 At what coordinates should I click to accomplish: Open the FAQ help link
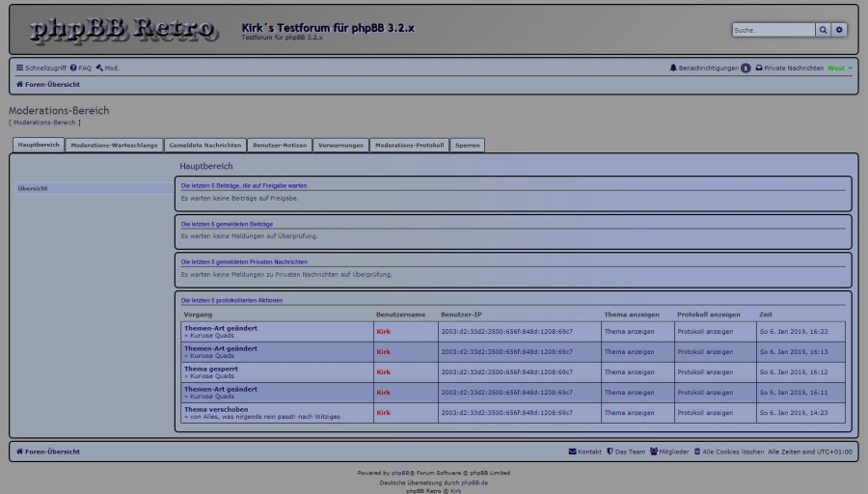pyautogui.click(x=81, y=69)
